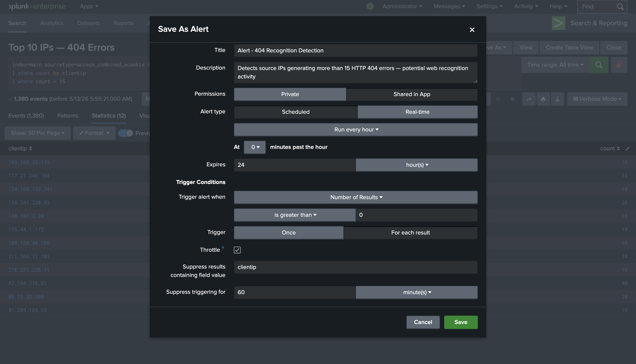Uncheck the Throttle checkbox

click(x=237, y=250)
